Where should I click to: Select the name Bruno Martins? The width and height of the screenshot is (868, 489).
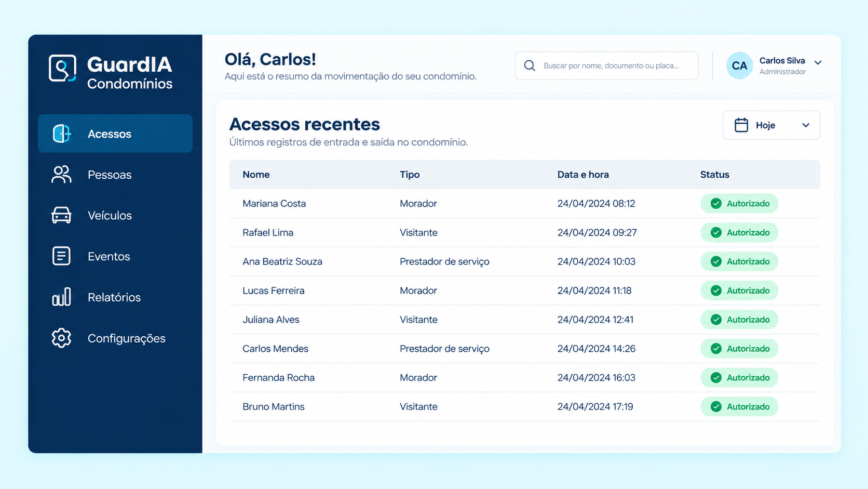tap(274, 406)
